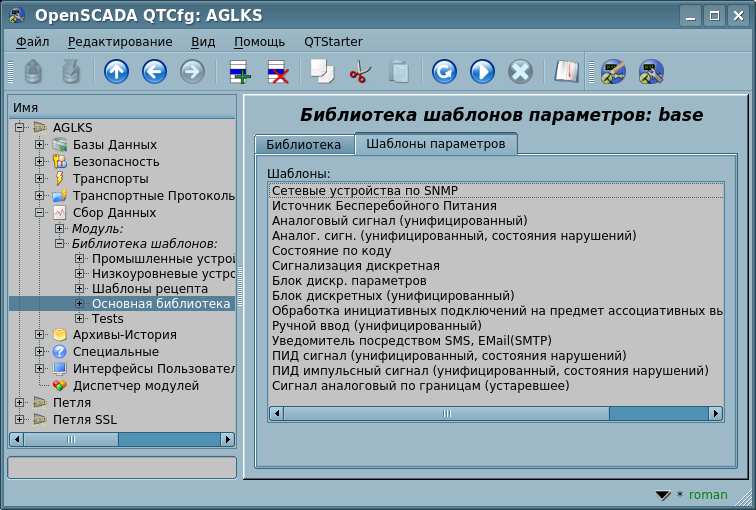
Task: Expand the Базы Данных node
Action: [40, 145]
